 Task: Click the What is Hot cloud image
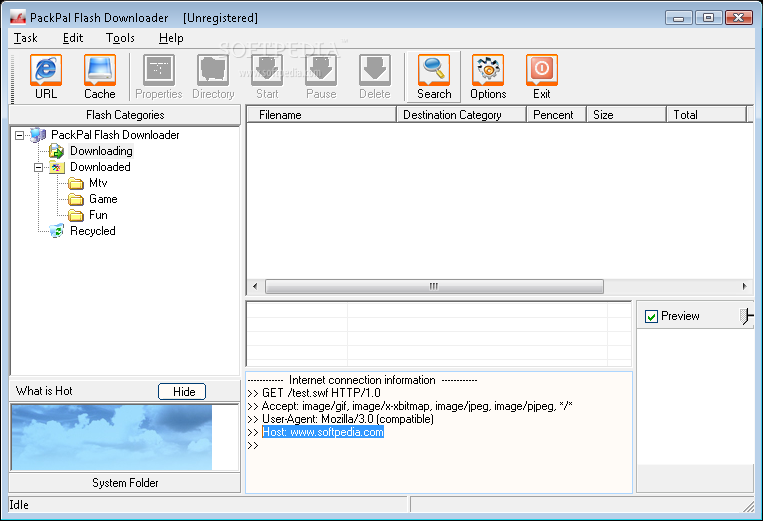tap(112, 437)
